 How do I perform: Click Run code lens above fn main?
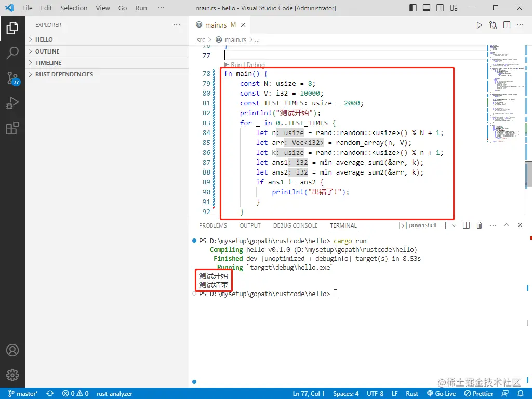pos(236,64)
